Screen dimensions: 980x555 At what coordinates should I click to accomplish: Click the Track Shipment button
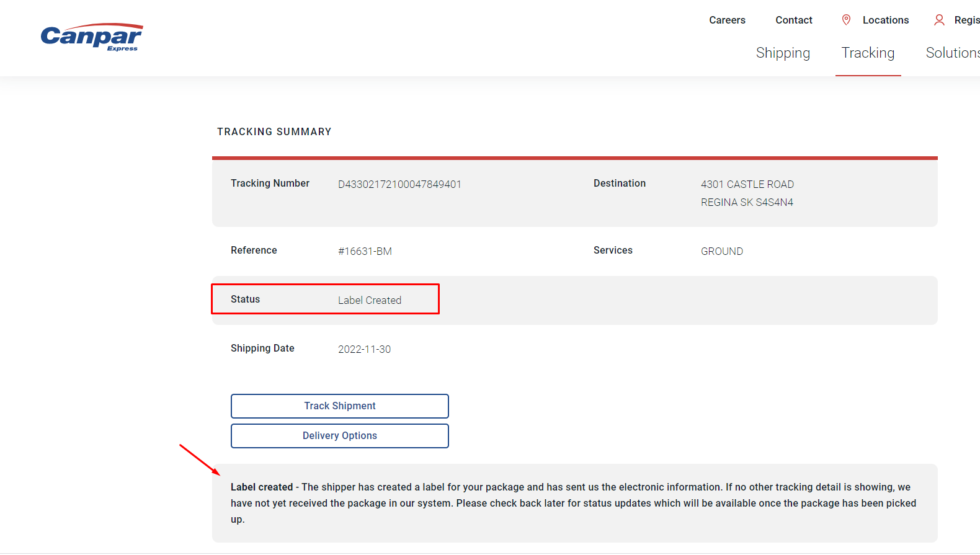pos(340,406)
